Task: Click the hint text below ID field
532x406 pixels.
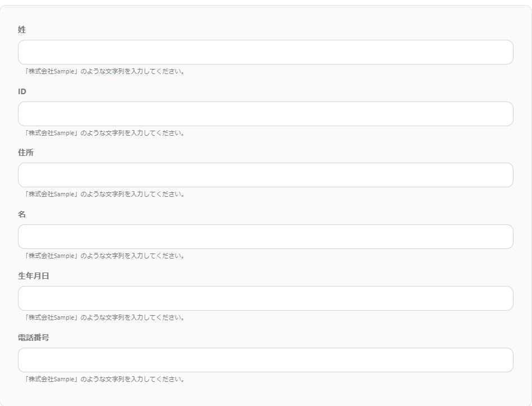Action: pyautogui.click(x=105, y=133)
